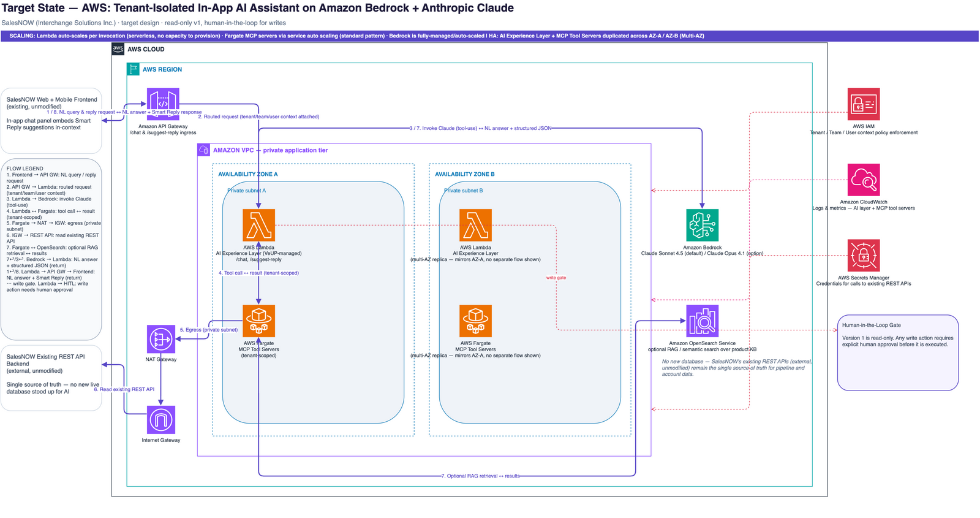Click the "AVAILABILITY ZONE B" heading
The width and height of the screenshot is (980, 518).
point(465,174)
